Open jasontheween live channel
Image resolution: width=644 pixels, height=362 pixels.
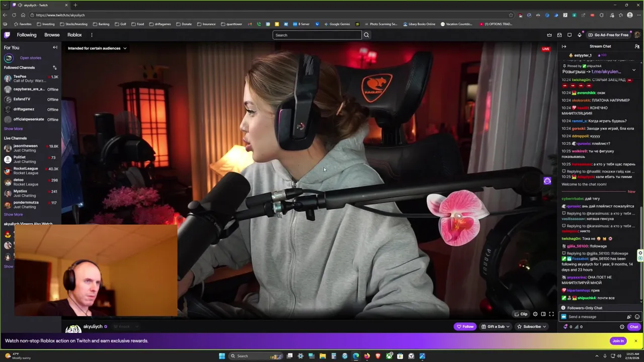[x=31, y=148]
